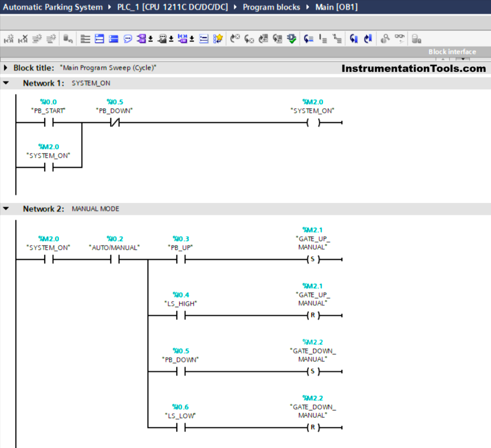
Task: Click the blue filled network view icon
Action: 113,39
